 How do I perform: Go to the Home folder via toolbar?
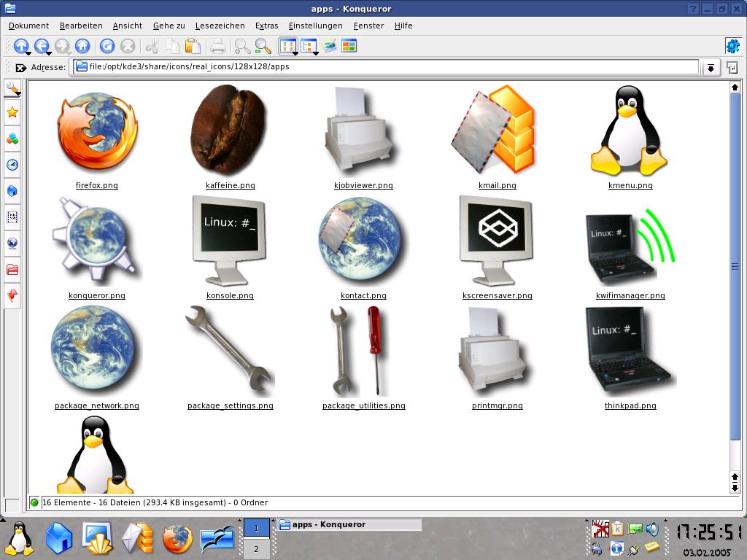[x=82, y=46]
